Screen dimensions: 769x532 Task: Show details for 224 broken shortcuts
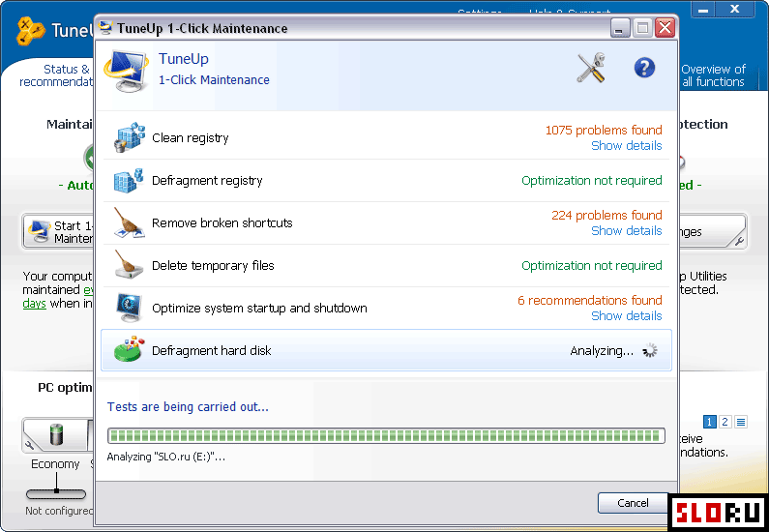click(626, 230)
